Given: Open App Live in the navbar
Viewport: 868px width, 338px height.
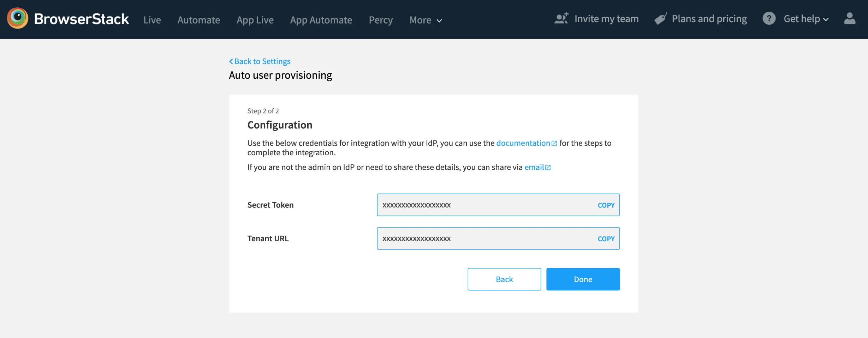Looking at the screenshot, I should 255,20.
